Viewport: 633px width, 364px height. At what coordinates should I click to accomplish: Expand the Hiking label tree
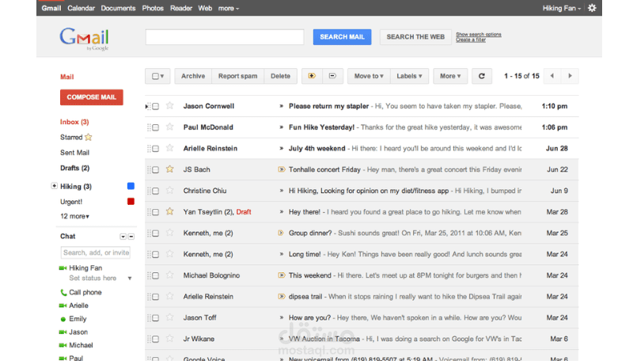54,186
